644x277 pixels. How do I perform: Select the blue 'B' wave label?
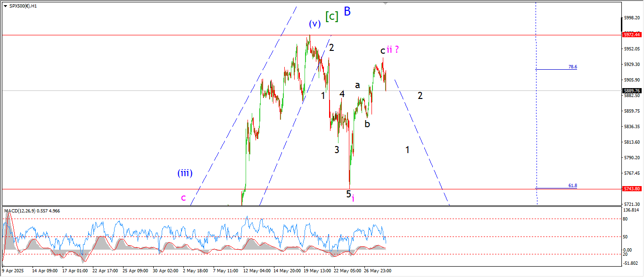pos(347,12)
